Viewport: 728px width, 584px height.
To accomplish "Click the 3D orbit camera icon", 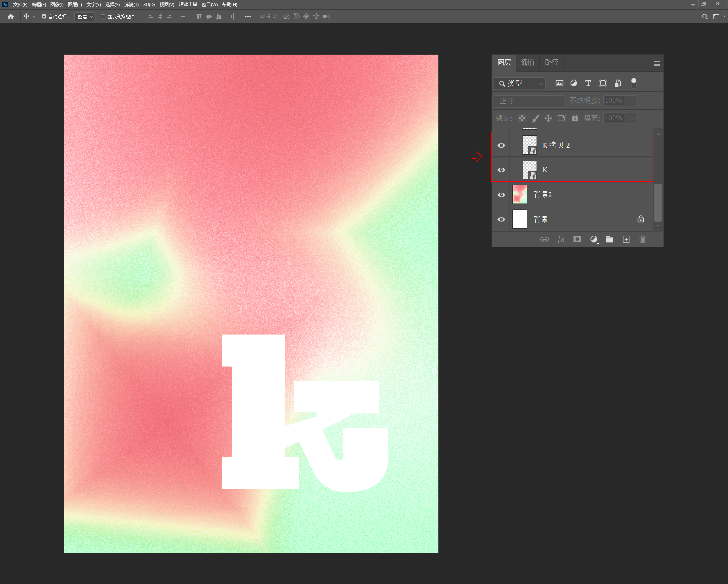I will pyautogui.click(x=287, y=17).
